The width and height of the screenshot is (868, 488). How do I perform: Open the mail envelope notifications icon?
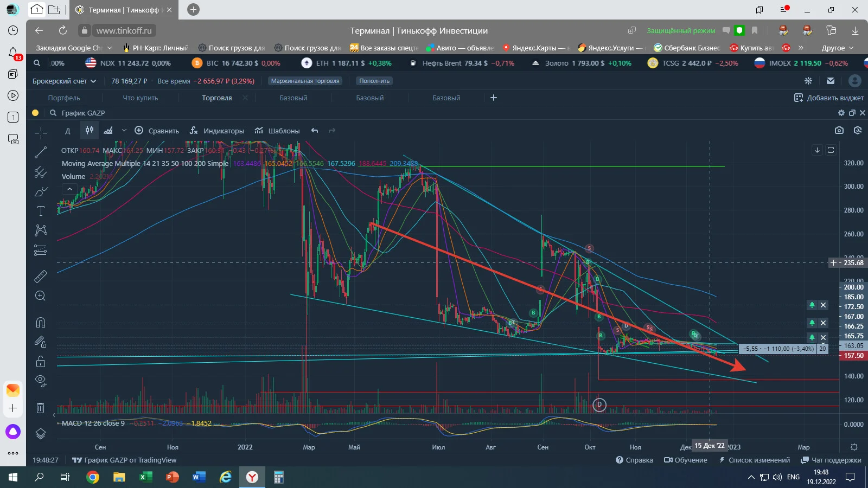(831, 81)
